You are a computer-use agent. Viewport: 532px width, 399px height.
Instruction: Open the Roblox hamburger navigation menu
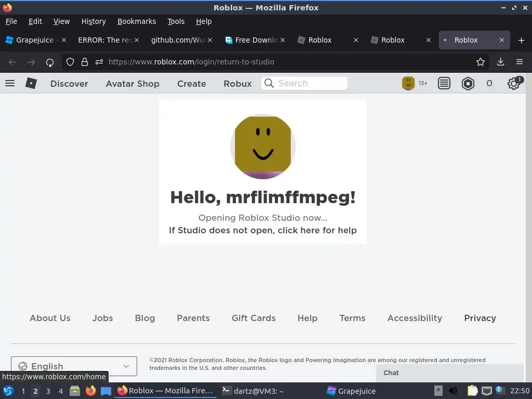pos(10,83)
